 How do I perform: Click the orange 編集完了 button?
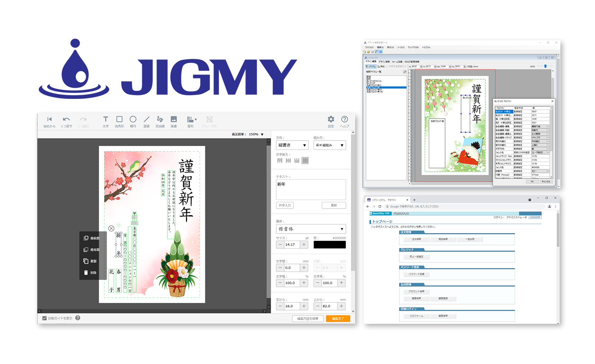click(338, 319)
